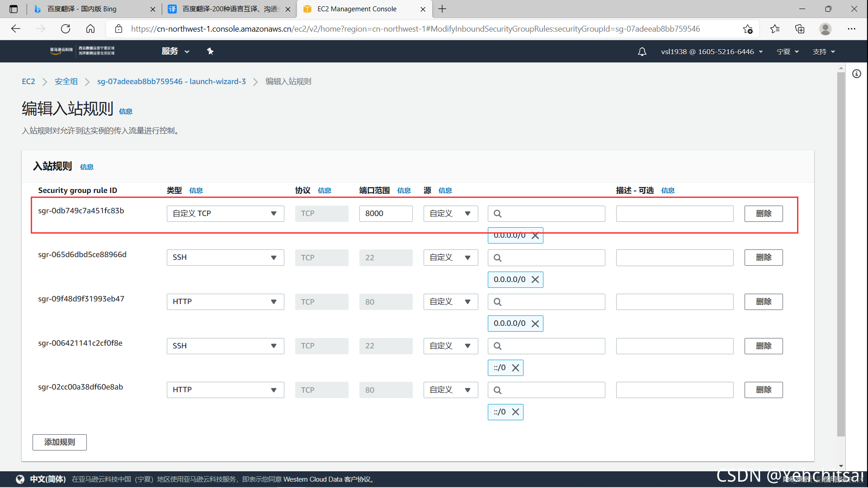
Task: Open the 服务 services menu
Action: click(x=175, y=52)
